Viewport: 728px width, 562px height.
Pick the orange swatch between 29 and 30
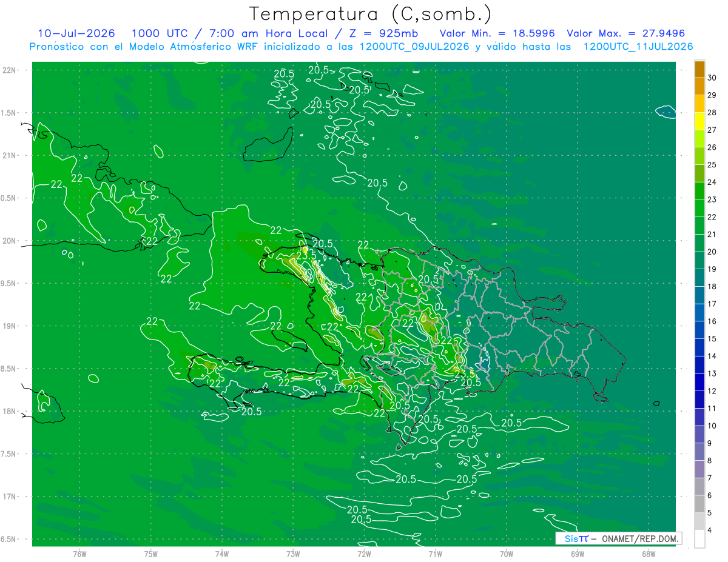click(x=699, y=87)
